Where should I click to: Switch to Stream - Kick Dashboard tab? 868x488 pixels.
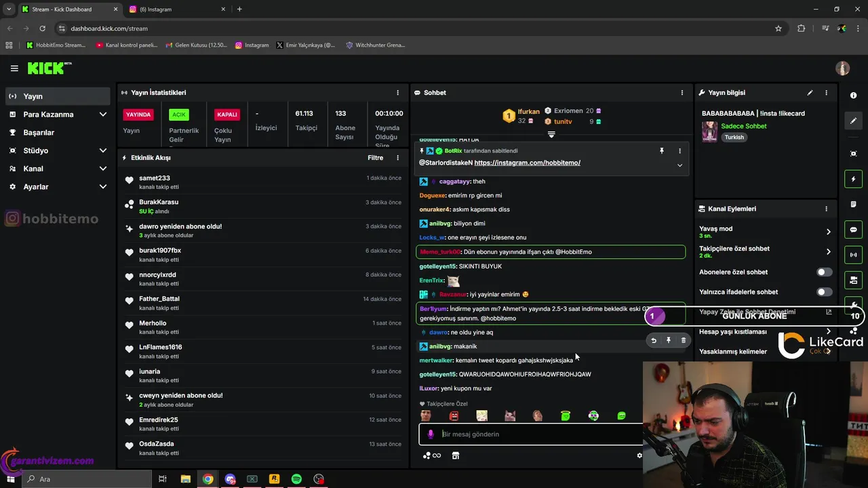pyautogui.click(x=68, y=9)
